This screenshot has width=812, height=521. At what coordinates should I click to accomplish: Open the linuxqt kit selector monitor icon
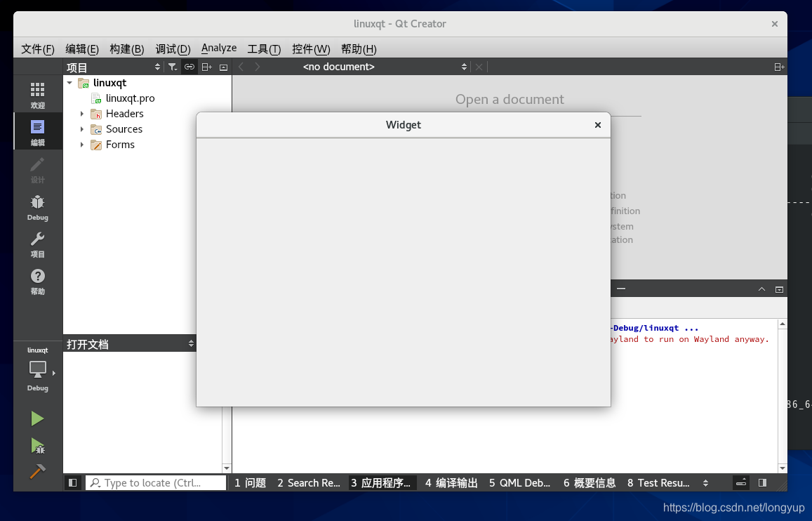coord(37,369)
